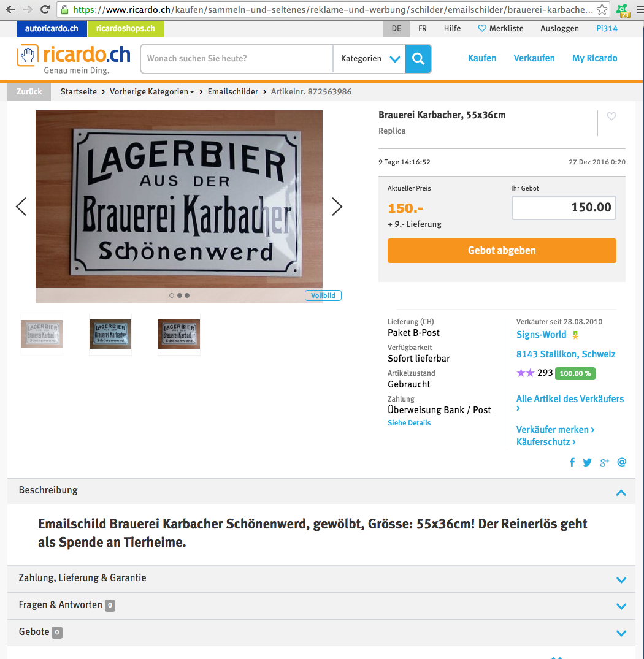Open the Kategorien dropdown
The height and width of the screenshot is (659, 644).
point(369,58)
